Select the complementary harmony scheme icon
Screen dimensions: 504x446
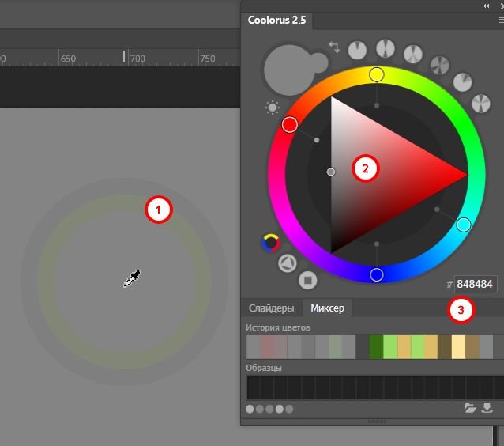(385, 48)
